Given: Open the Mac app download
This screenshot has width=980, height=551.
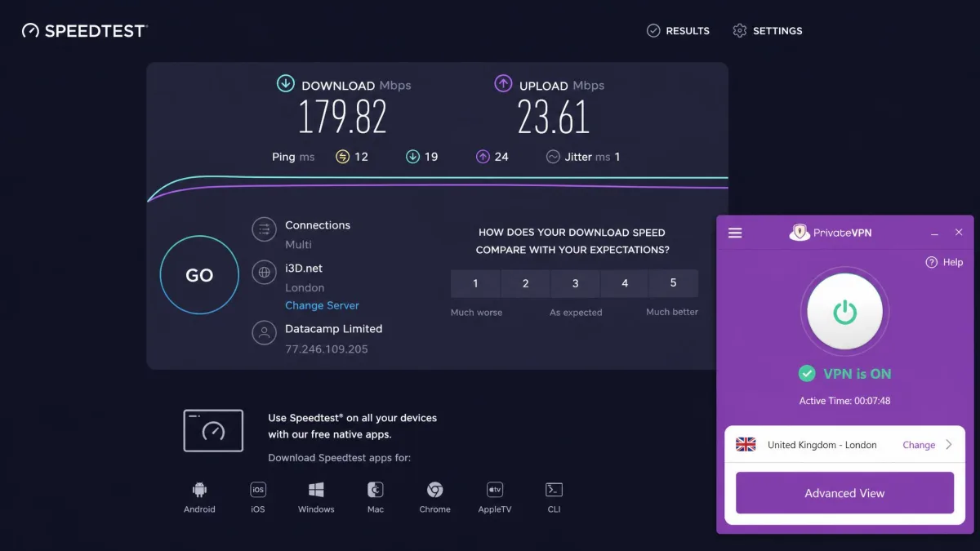Looking at the screenshot, I should [376, 497].
